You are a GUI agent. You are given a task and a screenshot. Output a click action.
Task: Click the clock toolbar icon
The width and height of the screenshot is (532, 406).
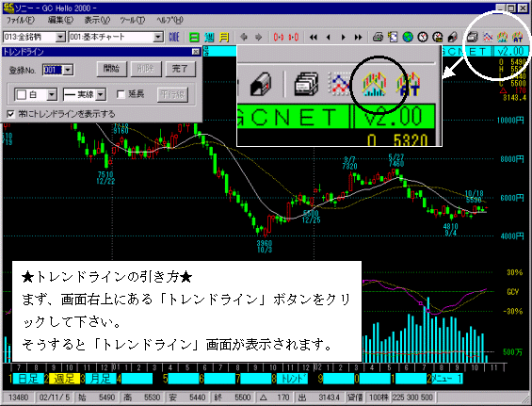tap(423, 37)
